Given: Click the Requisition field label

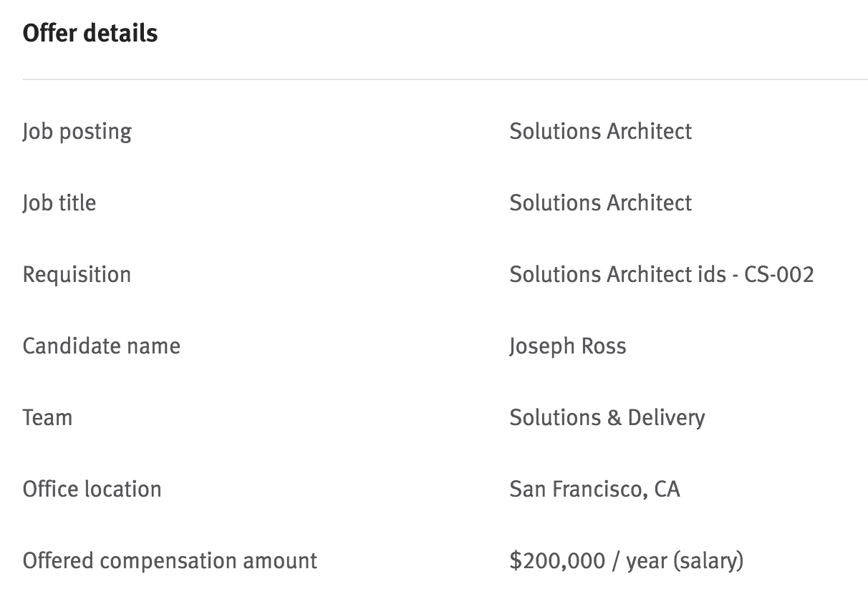Looking at the screenshot, I should click(x=77, y=275).
